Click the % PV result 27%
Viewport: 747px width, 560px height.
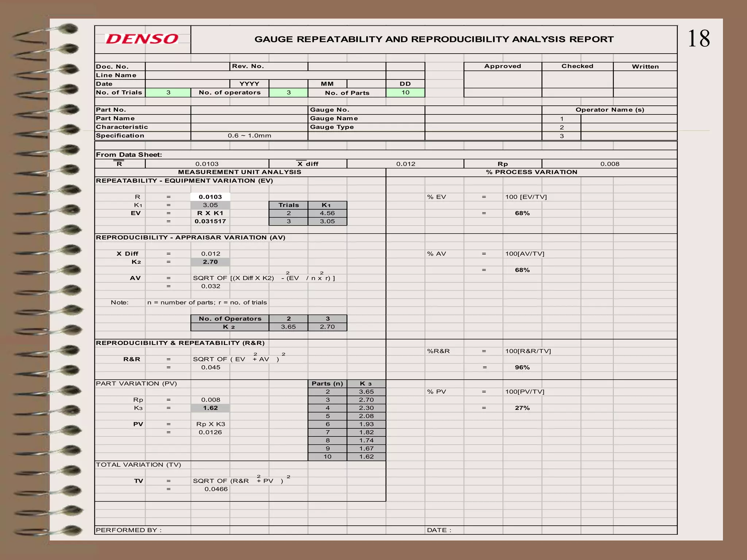tap(522, 408)
